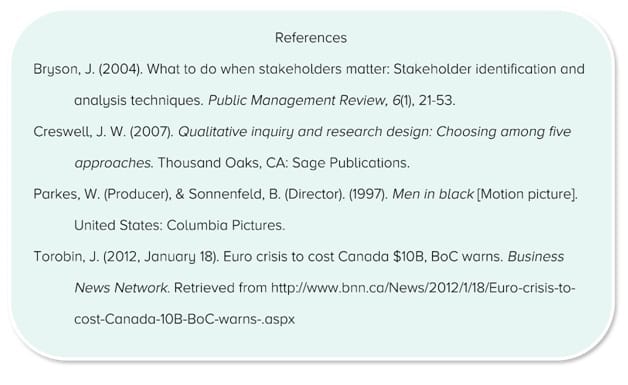Click the author name Creswell, J. W.

pyautogui.click(x=79, y=132)
